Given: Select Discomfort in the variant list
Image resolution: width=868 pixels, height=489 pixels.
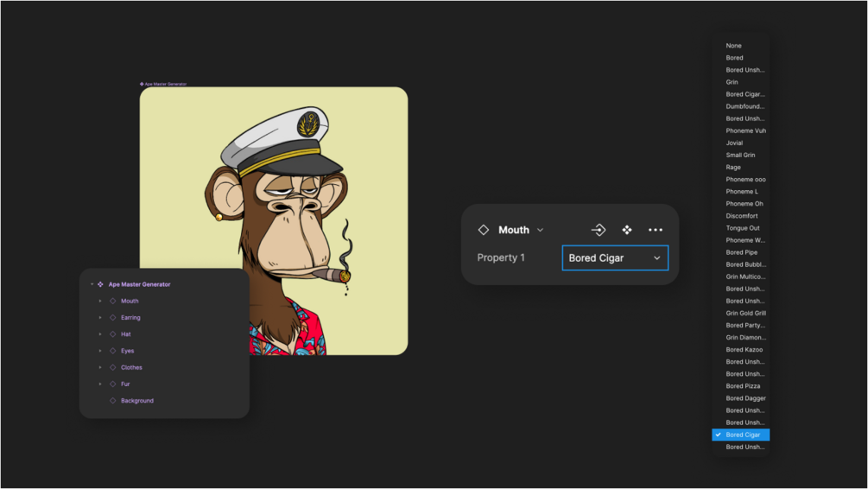Looking at the screenshot, I should 741,216.
